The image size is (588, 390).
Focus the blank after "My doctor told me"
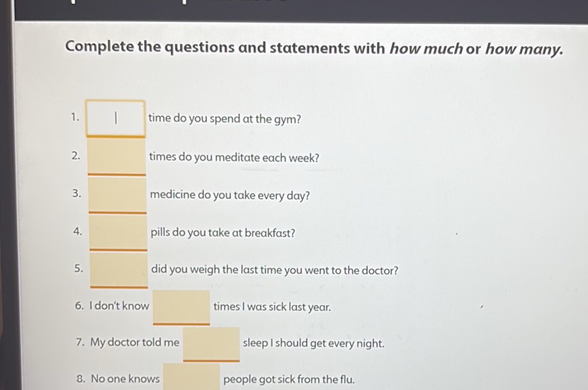(x=212, y=344)
